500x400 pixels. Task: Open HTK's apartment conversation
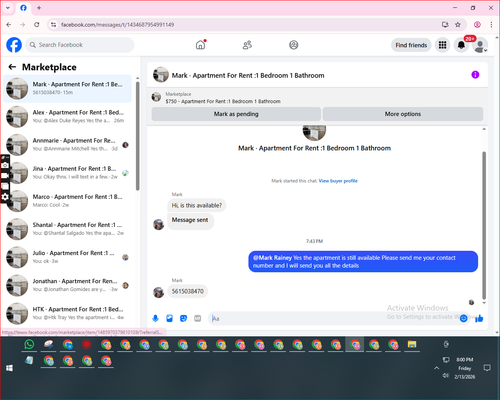[68, 313]
